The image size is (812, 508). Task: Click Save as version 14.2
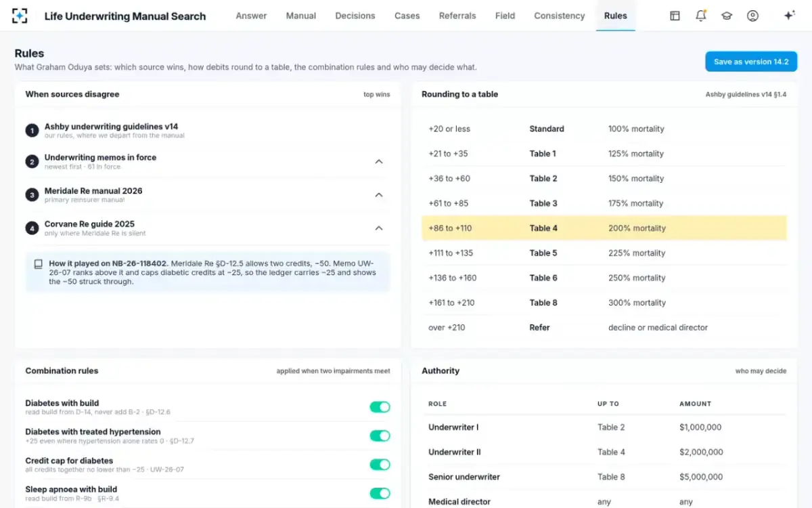pyautogui.click(x=751, y=62)
